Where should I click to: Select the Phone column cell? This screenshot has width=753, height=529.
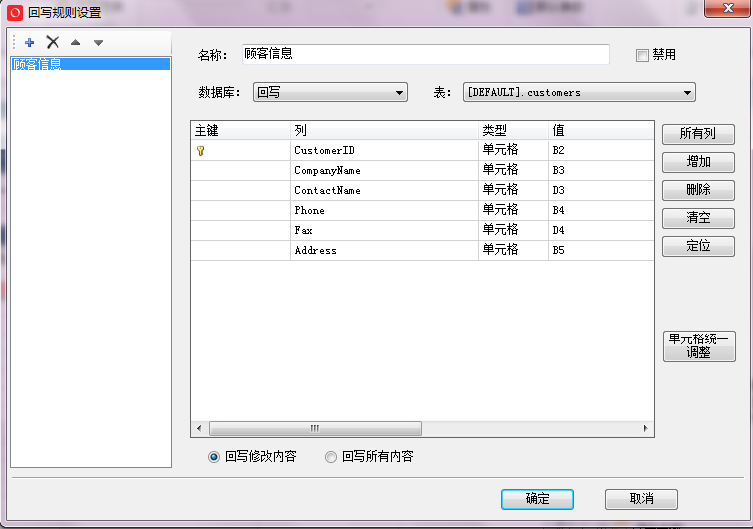[385, 211]
